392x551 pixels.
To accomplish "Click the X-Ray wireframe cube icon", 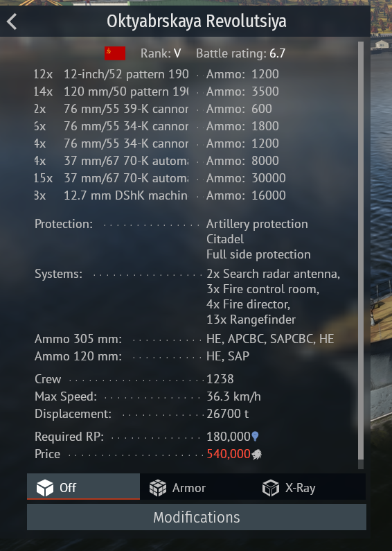I will point(271,488).
